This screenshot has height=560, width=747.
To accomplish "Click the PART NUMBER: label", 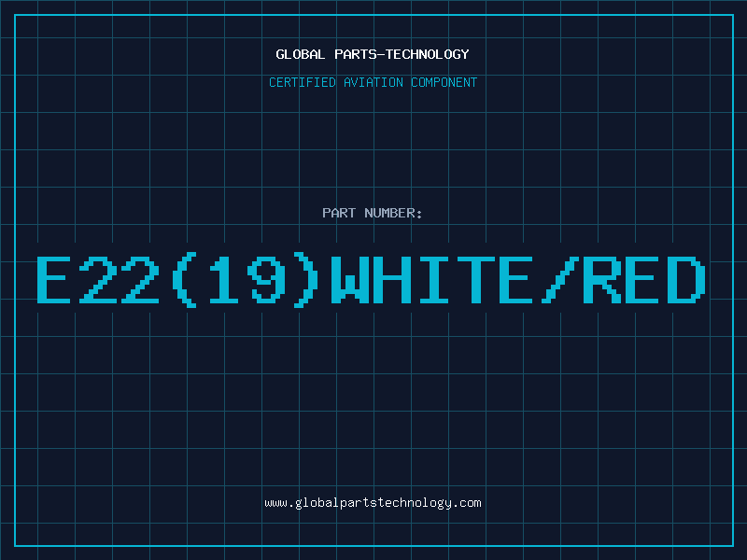I will 373,213.
